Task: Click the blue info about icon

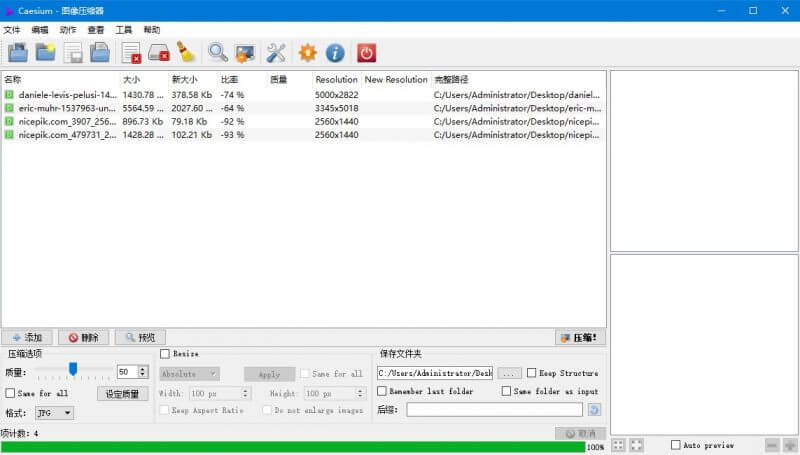Action: [x=336, y=53]
